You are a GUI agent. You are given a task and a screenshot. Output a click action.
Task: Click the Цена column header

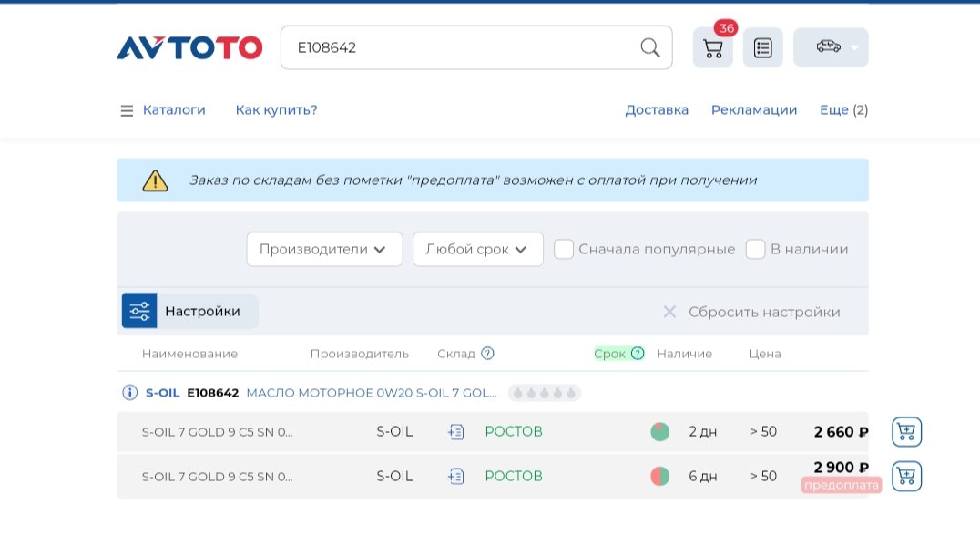(x=765, y=354)
